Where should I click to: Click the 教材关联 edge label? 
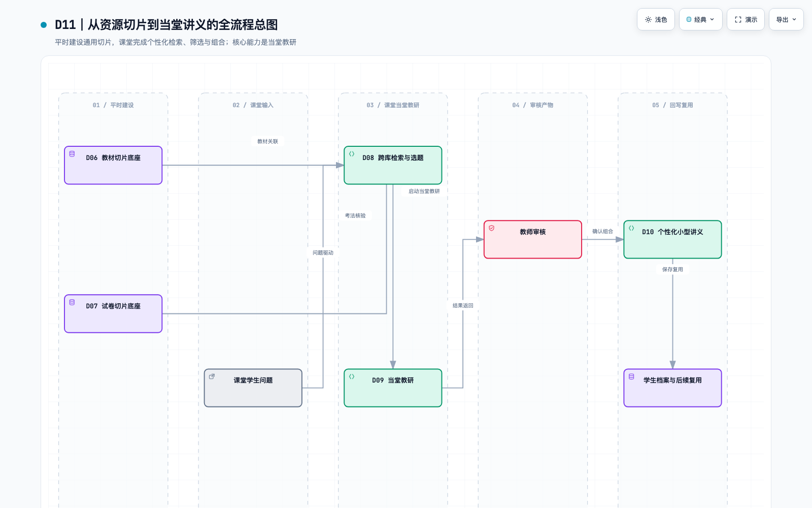click(x=267, y=141)
